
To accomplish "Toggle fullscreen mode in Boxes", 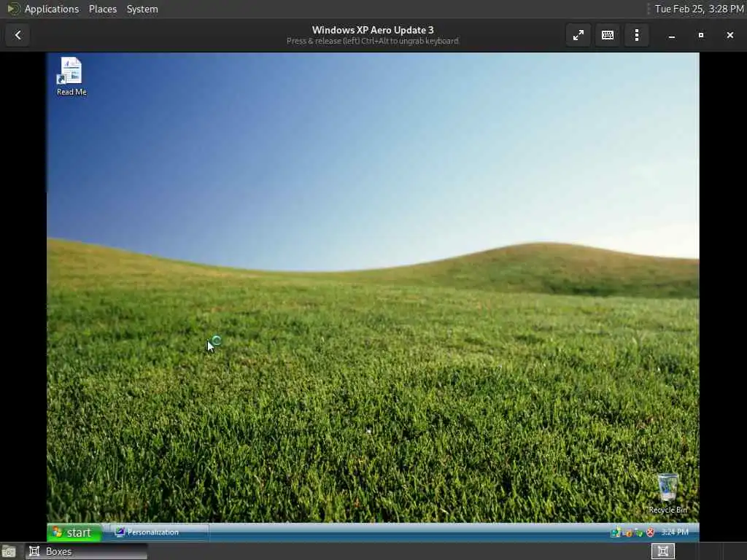I will (578, 35).
